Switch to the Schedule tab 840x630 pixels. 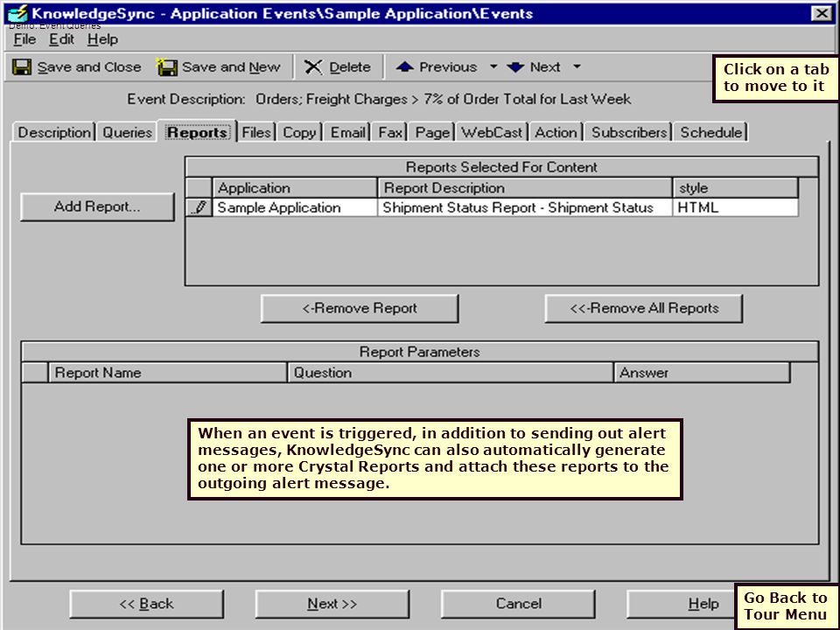(x=710, y=132)
